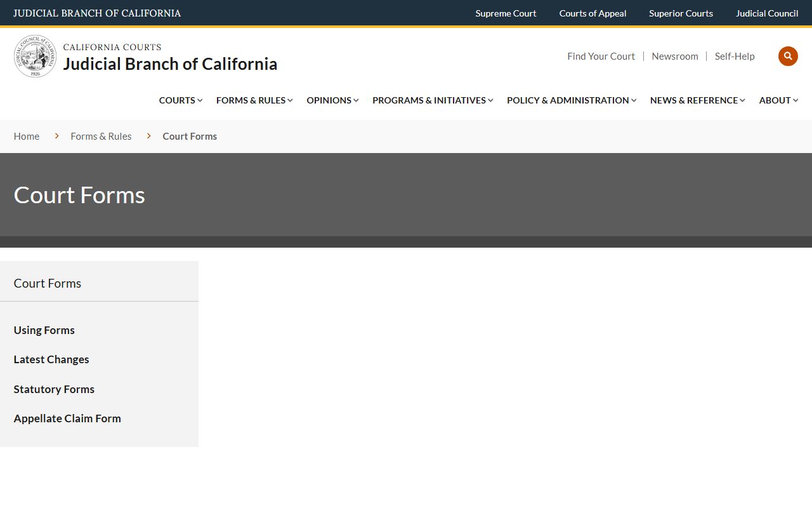Expand the POLICY & ADMINISTRATION dropdown chevron
Screen dimensions: 812x508
[634, 100]
